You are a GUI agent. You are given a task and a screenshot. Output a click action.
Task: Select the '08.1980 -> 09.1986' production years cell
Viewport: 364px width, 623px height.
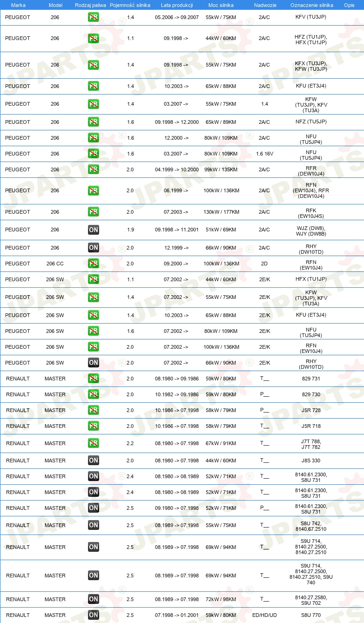pos(177,379)
